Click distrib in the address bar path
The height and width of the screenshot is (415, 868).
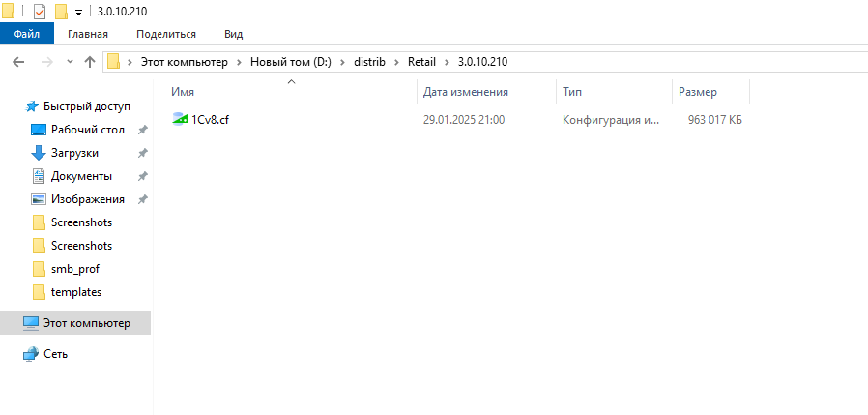(370, 62)
